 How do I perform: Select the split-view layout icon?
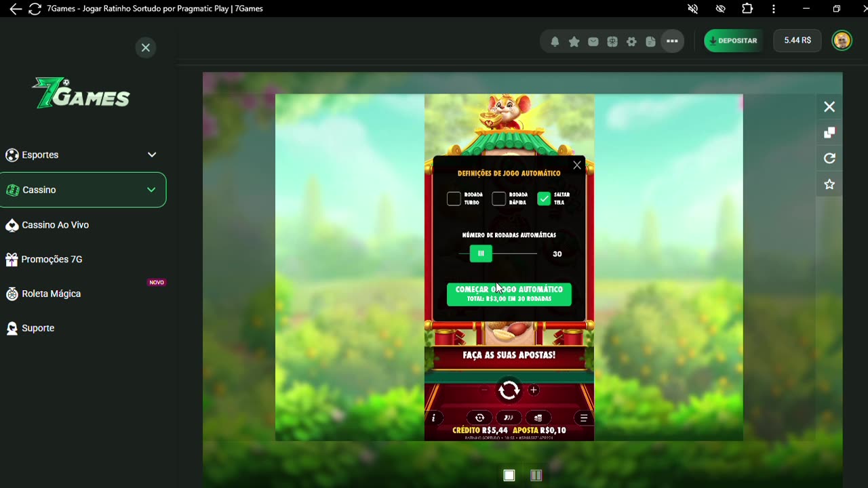[536, 475]
